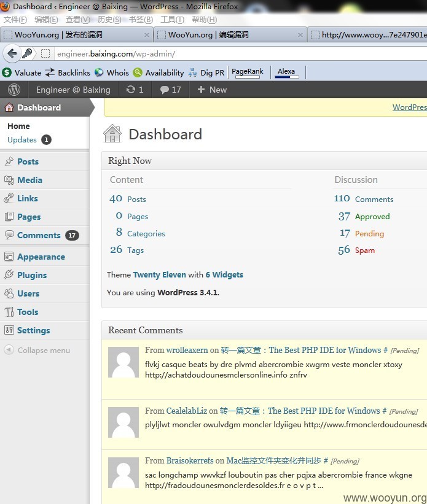The width and height of the screenshot is (427, 504).
Task: Open the WordPress logo menu in admin bar
Action: tap(14, 90)
